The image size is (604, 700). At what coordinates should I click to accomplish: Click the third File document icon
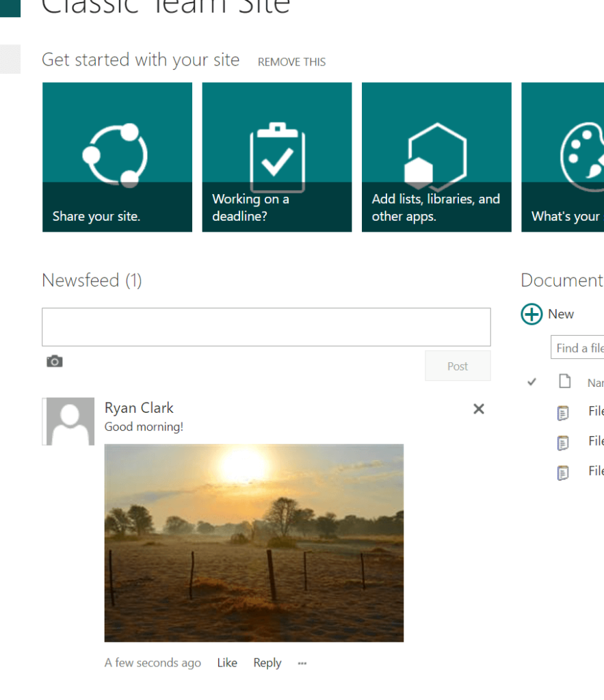pos(563,472)
